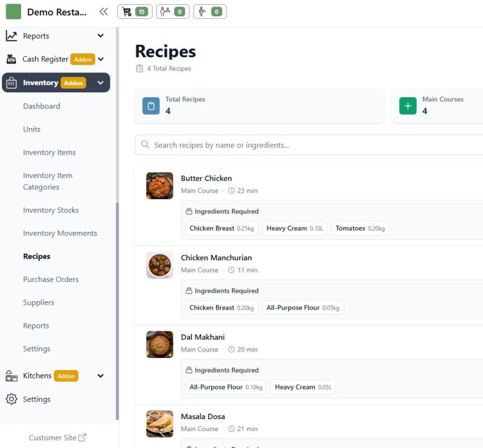Screen dimensions: 483x448
Task: Expand the Kitchens addon section
Action: coord(100,376)
